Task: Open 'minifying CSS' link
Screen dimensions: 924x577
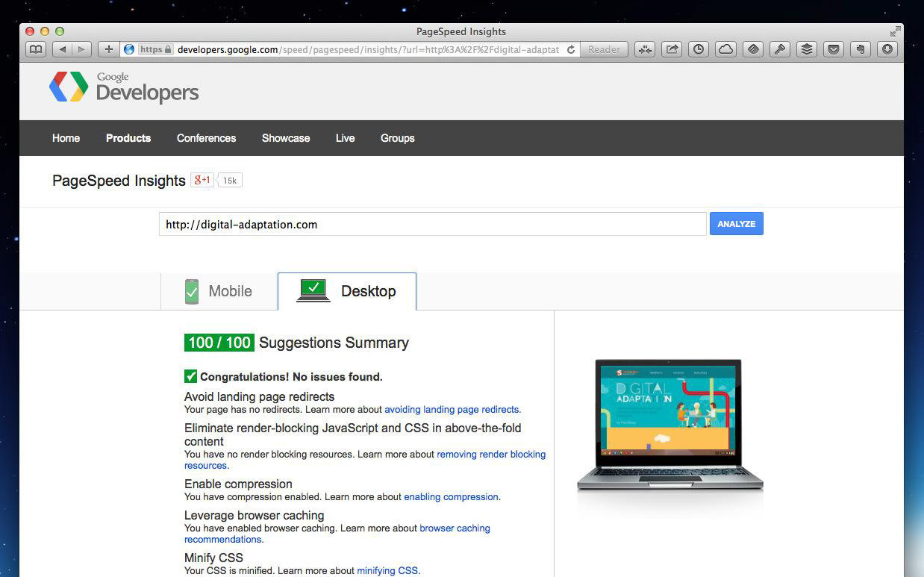Action: point(387,571)
